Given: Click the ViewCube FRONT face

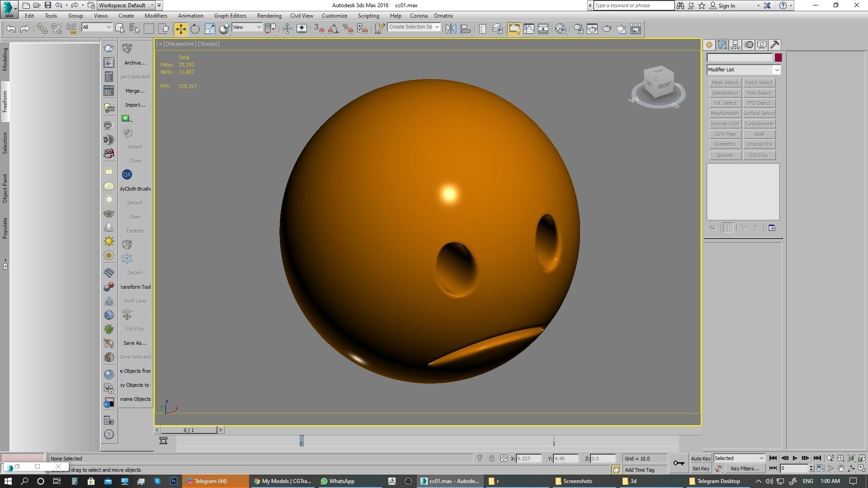Looking at the screenshot, I should click(664, 86).
